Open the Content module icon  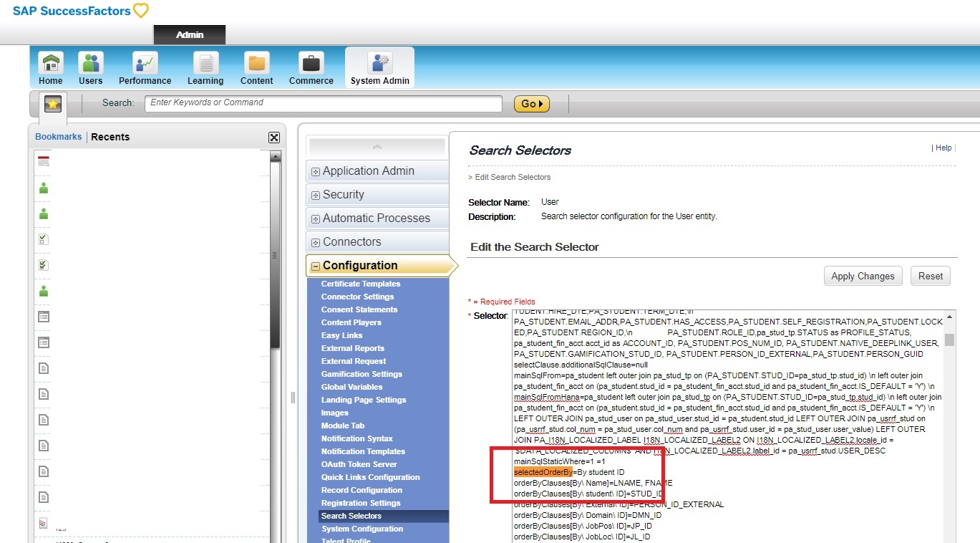256,63
